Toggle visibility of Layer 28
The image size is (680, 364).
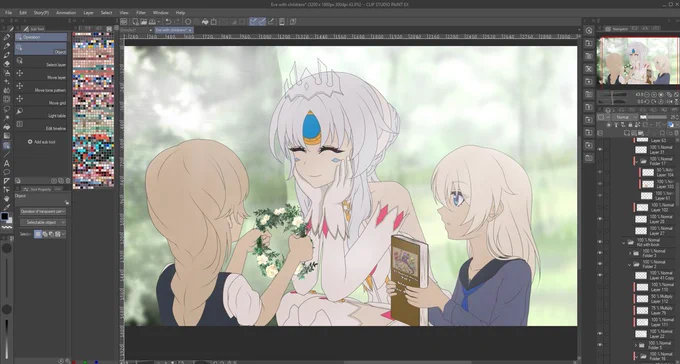click(600, 219)
